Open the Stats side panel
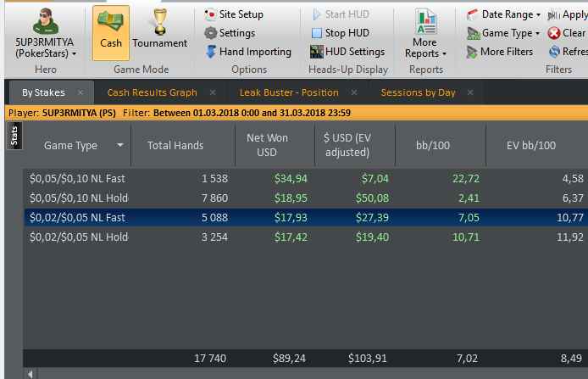The height and width of the screenshot is (379, 588). (x=14, y=137)
